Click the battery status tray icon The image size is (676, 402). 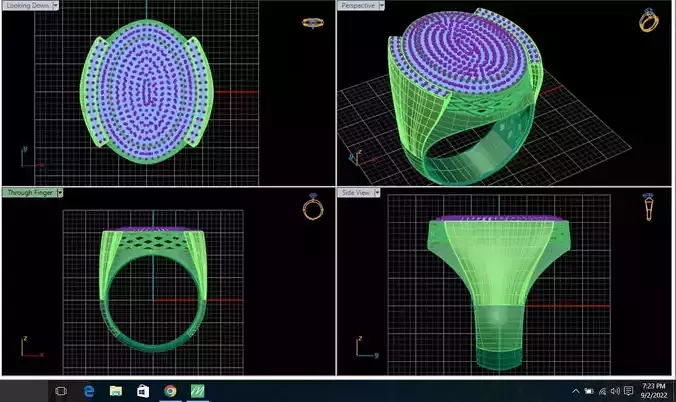[589, 391]
